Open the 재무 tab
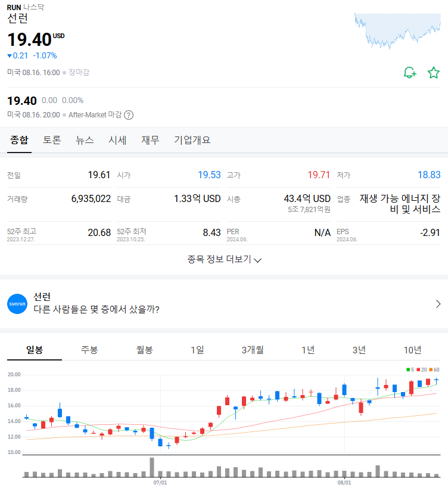The image size is (448, 491). [x=150, y=139]
